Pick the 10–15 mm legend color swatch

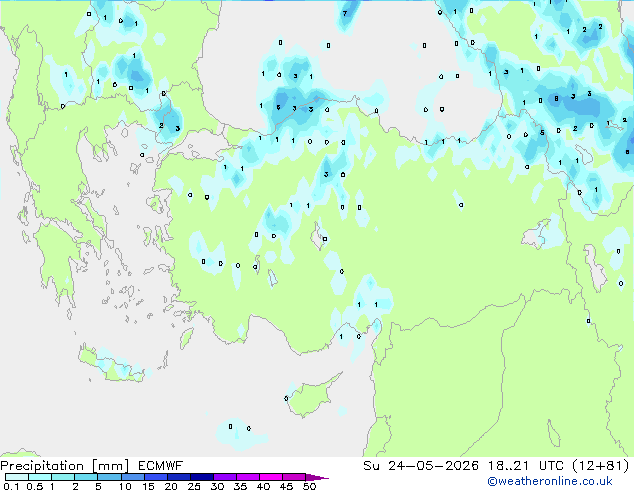tap(133, 477)
